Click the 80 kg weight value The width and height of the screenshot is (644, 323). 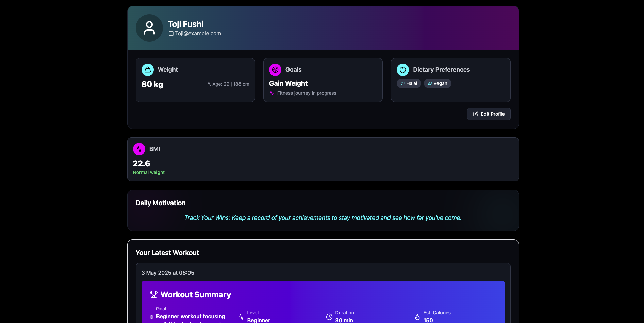[152, 84]
